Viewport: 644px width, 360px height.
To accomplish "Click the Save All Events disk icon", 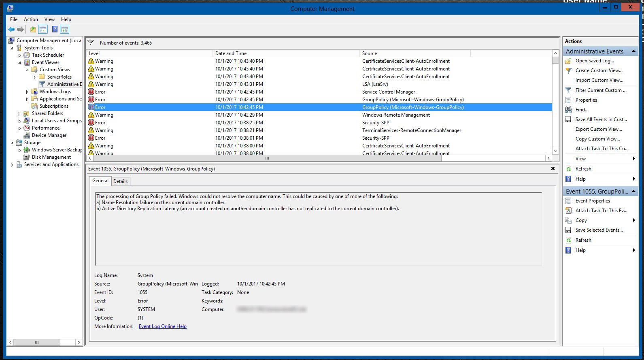I will (x=568, y=119).
